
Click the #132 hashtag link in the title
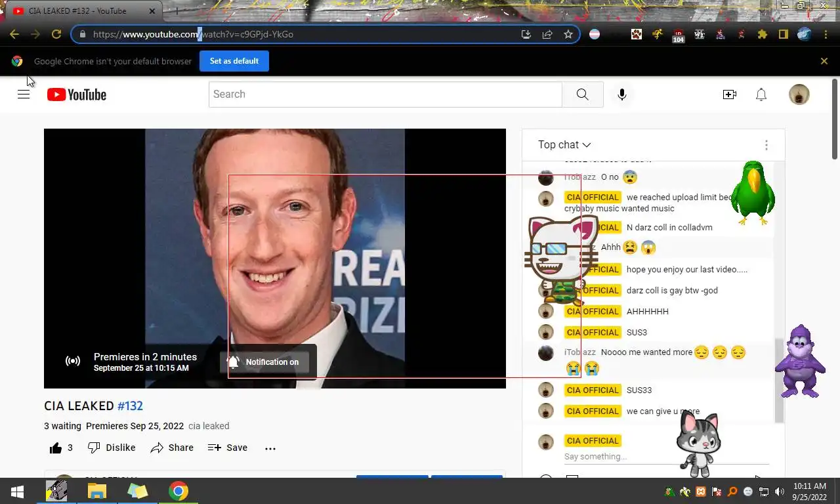[x=130, y=406]
